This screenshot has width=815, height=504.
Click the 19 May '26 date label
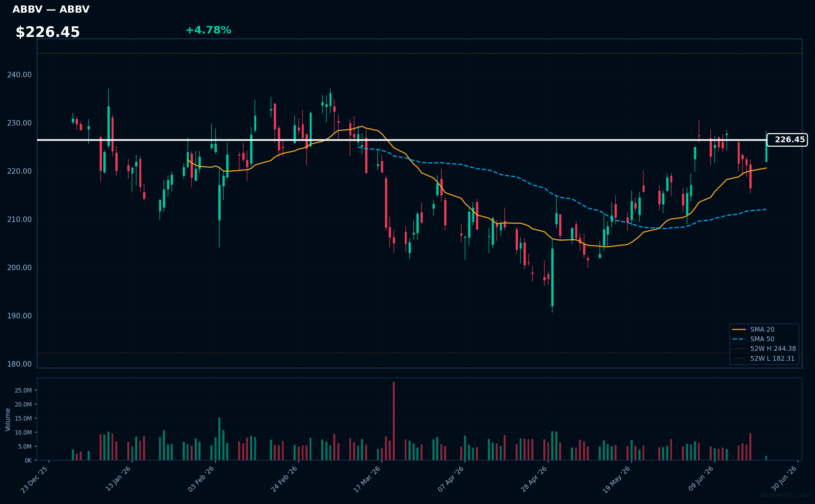(x=616, y=479)
